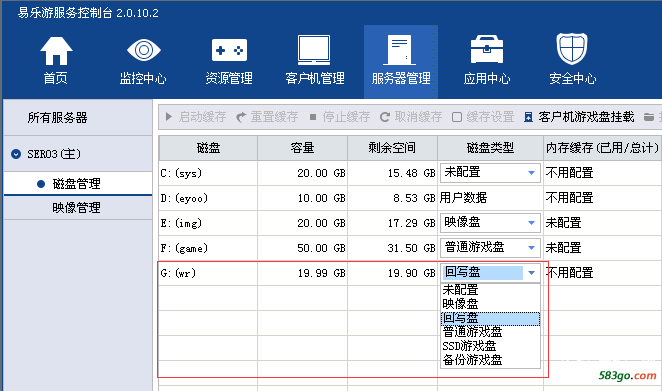662x391 pixels.
Task: Open the 首页 home icon
Action: click(56, 51)
